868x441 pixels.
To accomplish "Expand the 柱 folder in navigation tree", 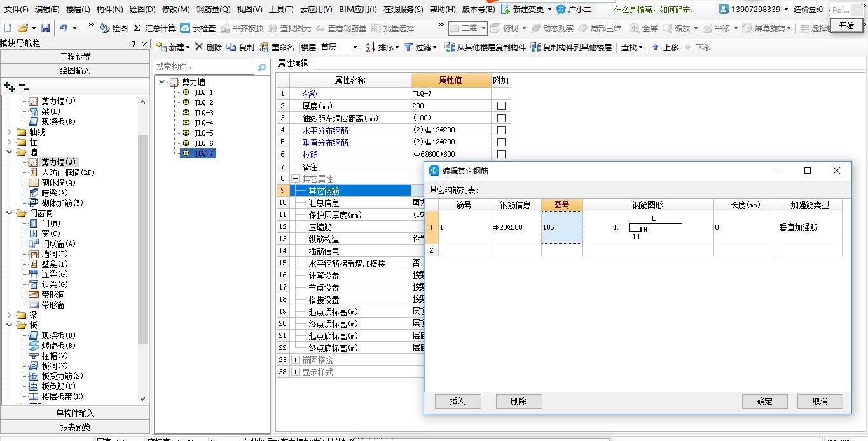I will [x=9, y=142].
